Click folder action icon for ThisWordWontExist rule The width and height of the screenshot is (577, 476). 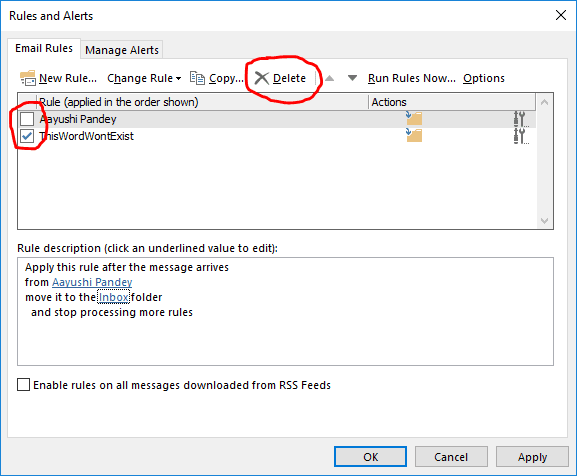[414, 135]
